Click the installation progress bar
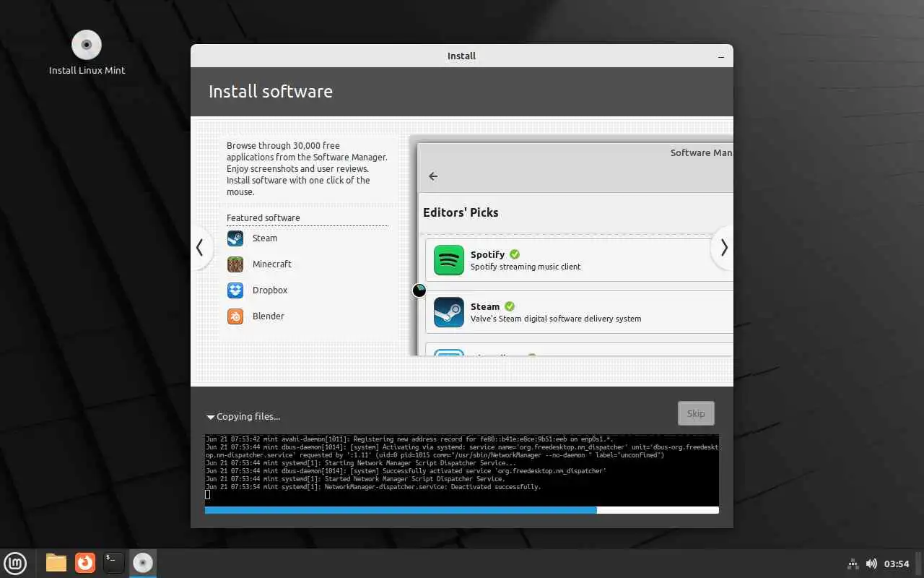This screenshot has height=578, width=924. pyautogui.click(x=462, y=510)
